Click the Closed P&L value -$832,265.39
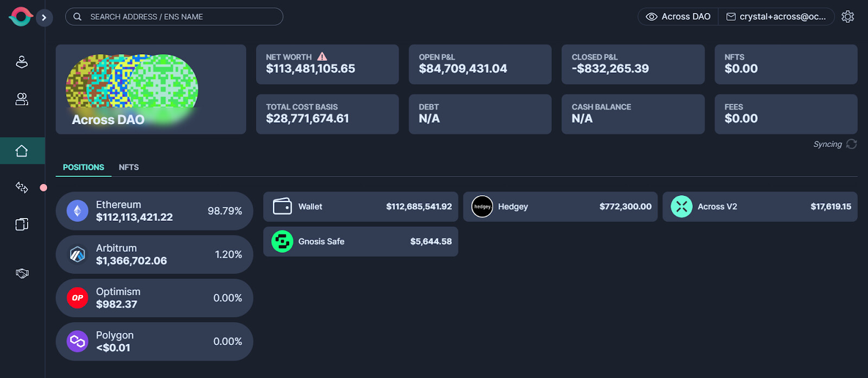 (x=610, y=69)
